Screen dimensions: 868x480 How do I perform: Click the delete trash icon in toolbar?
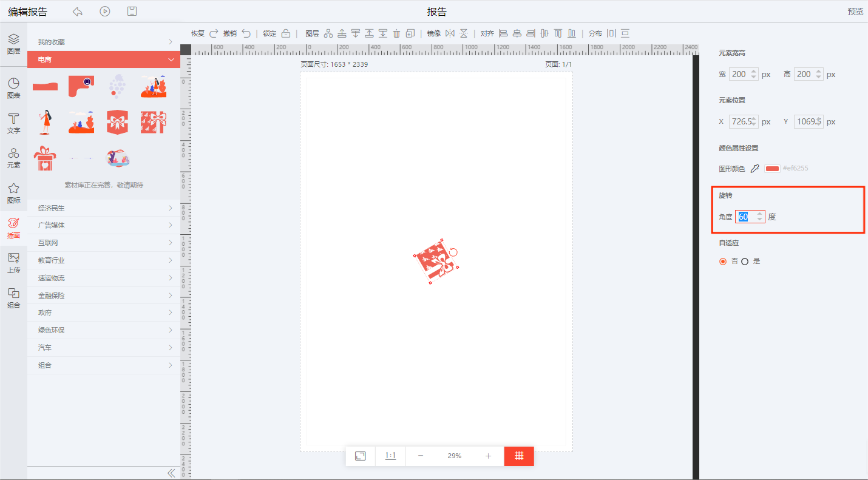396,33
